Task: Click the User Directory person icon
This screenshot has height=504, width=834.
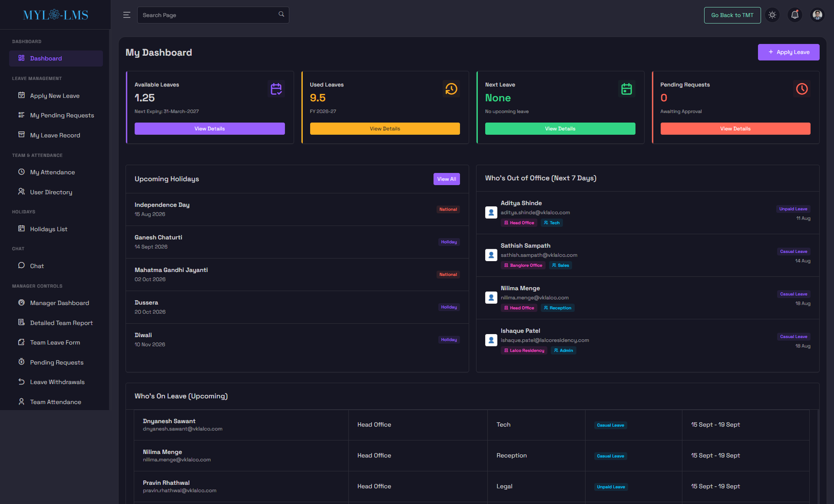Action: [21, 191]
